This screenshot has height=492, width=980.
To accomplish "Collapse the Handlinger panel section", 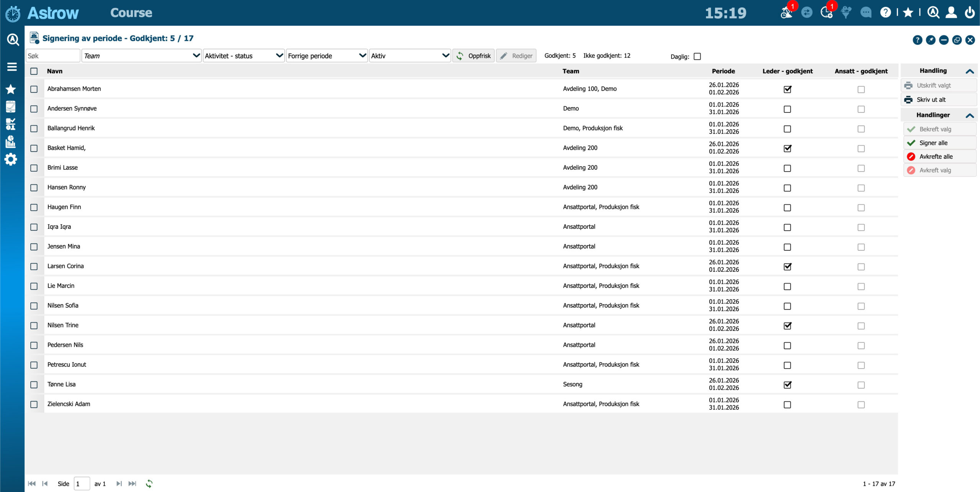I will click(x=970, y=115).
